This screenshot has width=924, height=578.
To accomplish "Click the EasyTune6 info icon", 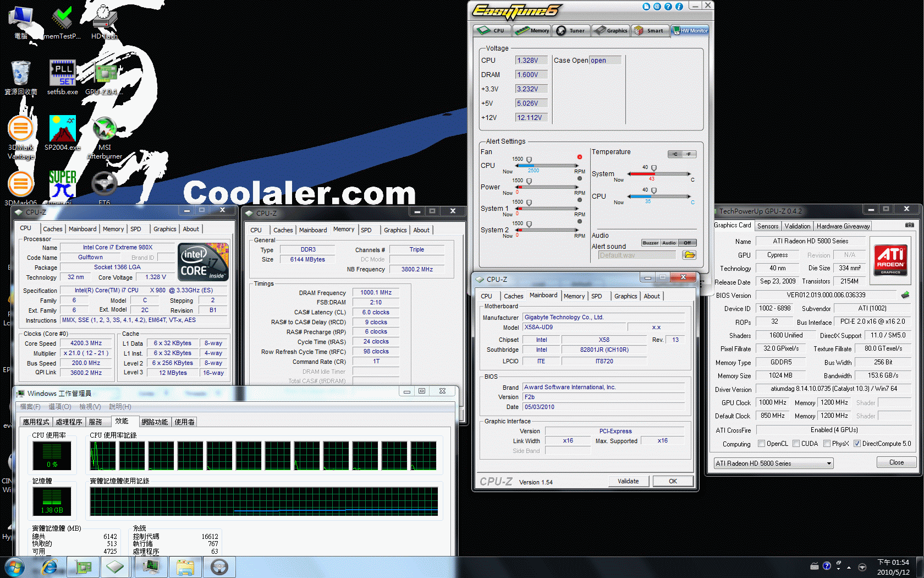I will click(x=679, y=7).
